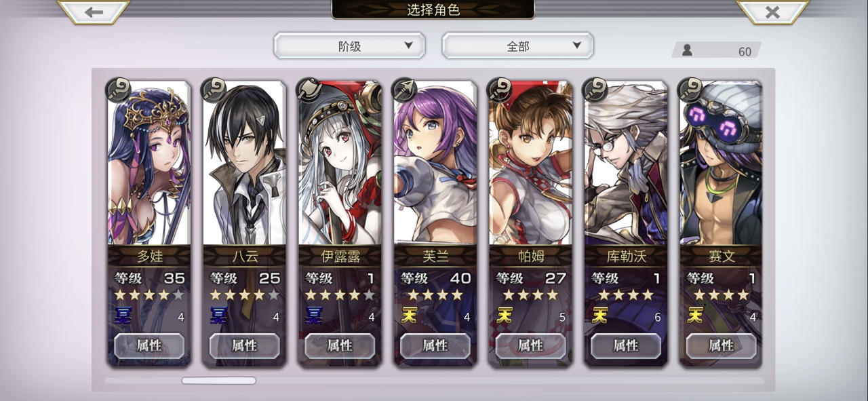
Task: Go back using the top-left arrow
Action: pos(94,12)
